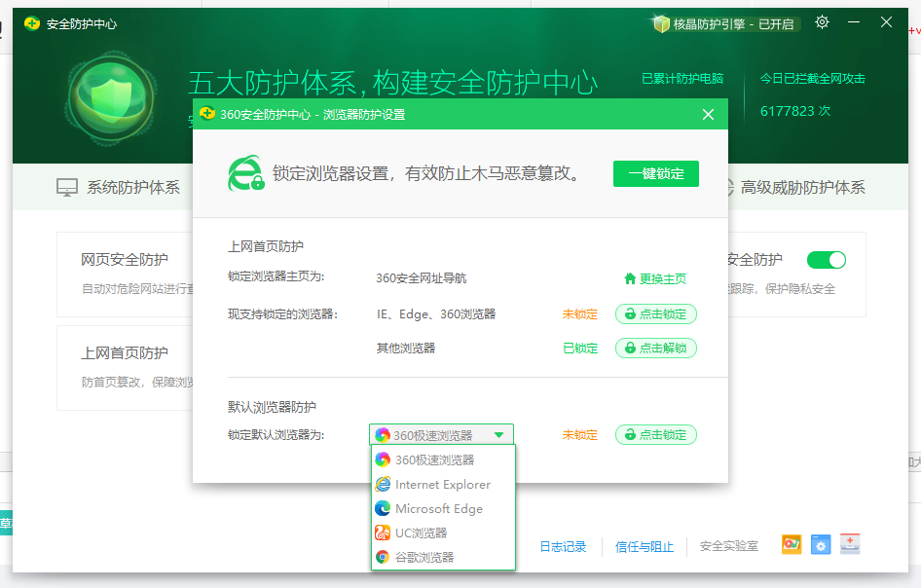Image resolution: width=921 pixels, height=588 pixels.
Task: Click the green shield logo
Action: (x=110, y=97)
